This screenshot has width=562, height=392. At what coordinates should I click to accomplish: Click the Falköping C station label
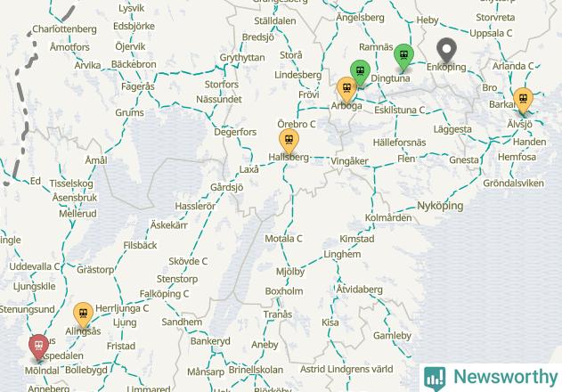click(164, 294)
